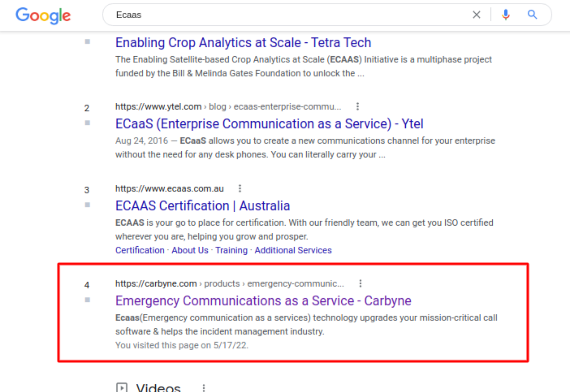
Task: Open ECAAS Certification Australia result
Action: pyautogui.click(x=202, y=206)
